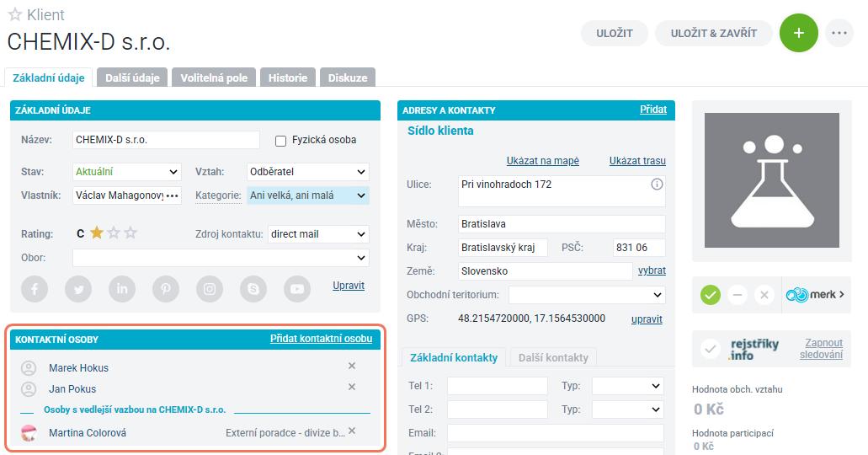Screen dimensions: 868x455
Task: Click Upravit link under social icons
Action: click(349, 286)
